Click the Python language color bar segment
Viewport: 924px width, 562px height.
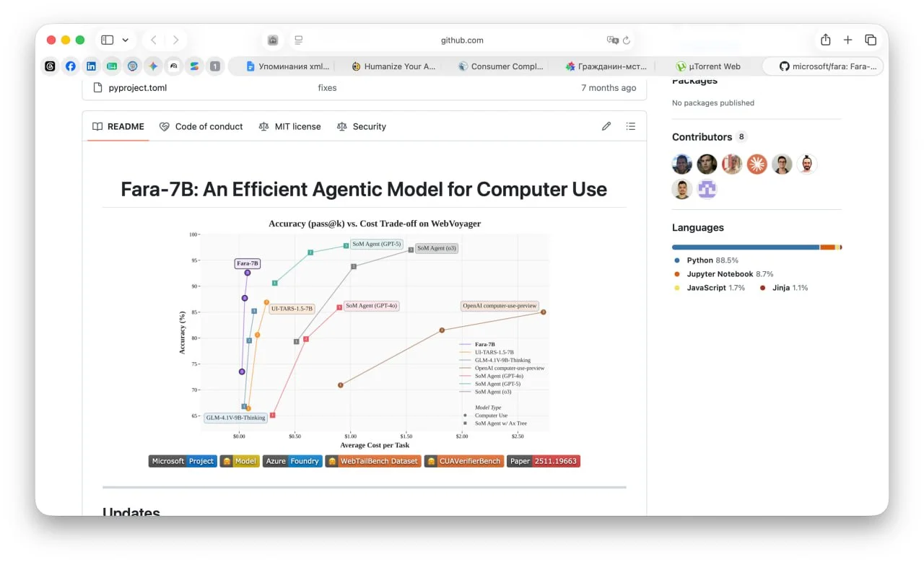pos(746,247)
